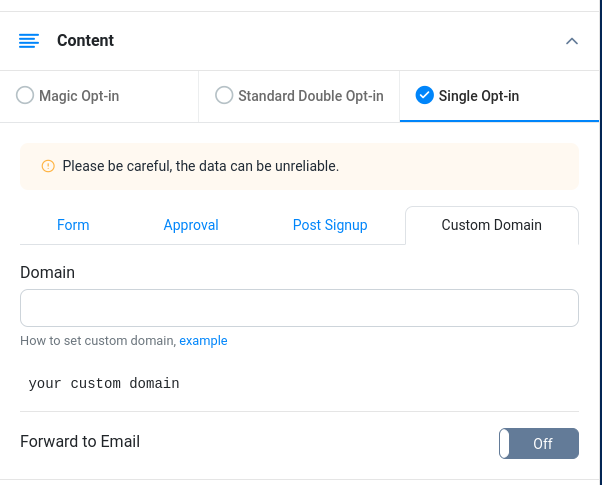Turn on the Forward to Email switch

tap(539, 443)
